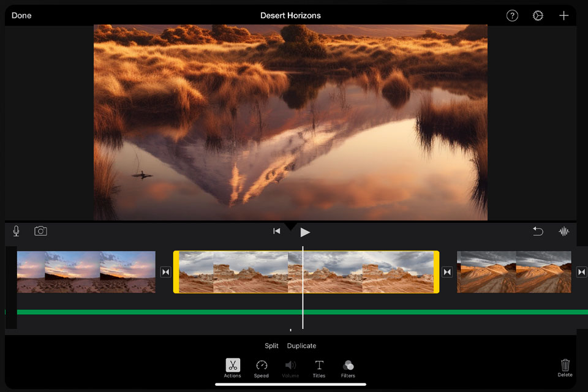Screen dimensions: 588x392
Task: Open transition after the selected rock clip
Action: pos(447,272)
